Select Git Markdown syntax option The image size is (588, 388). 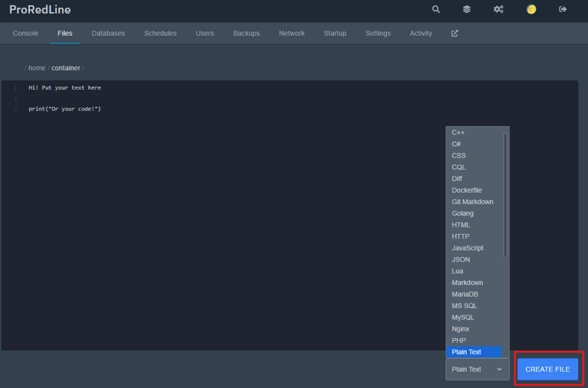click(x=474, y=202)
